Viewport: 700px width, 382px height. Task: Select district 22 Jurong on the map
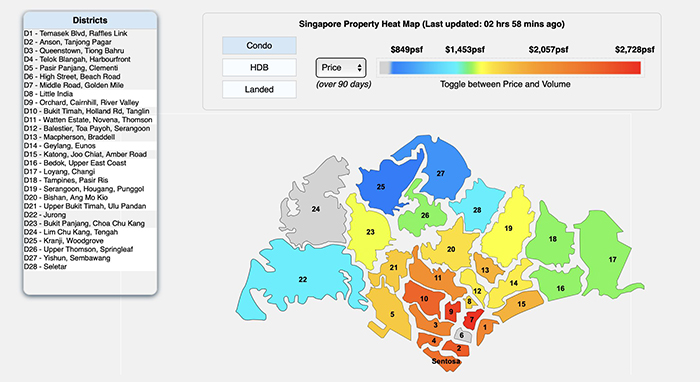tap(303, 279)
